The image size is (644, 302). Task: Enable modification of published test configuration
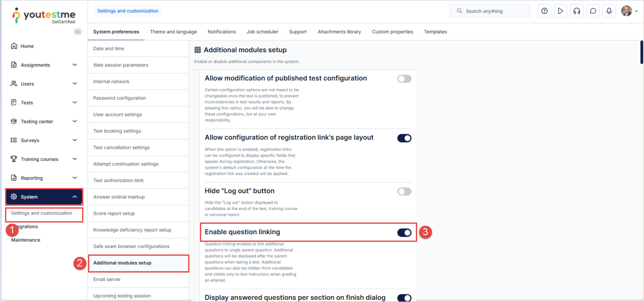404,79
